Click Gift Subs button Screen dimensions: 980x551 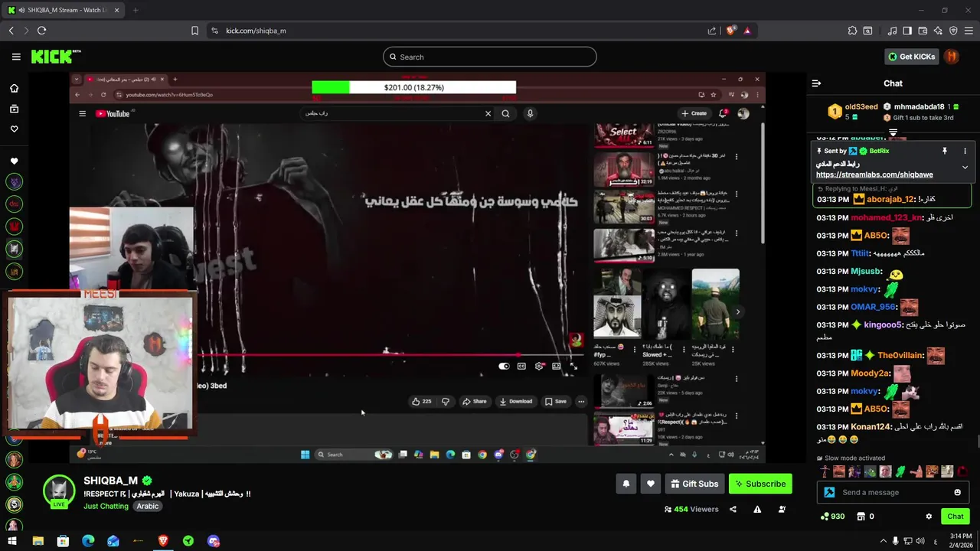[x=694, y=484]
